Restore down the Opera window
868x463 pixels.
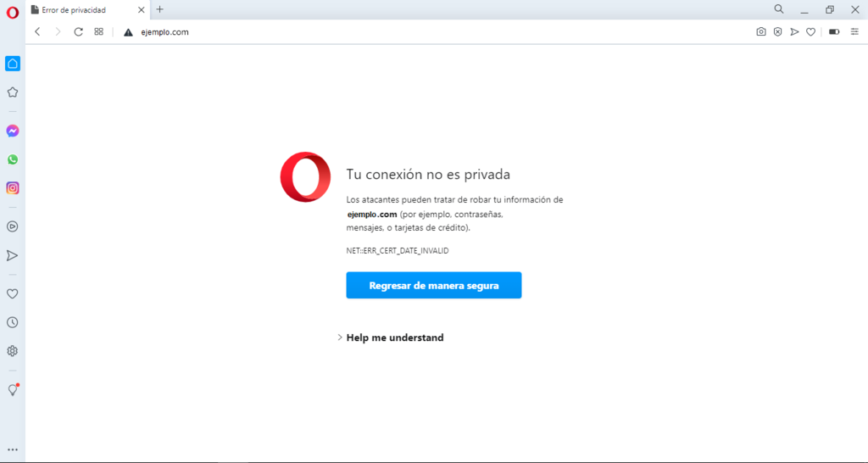click(x=829, y=10)
